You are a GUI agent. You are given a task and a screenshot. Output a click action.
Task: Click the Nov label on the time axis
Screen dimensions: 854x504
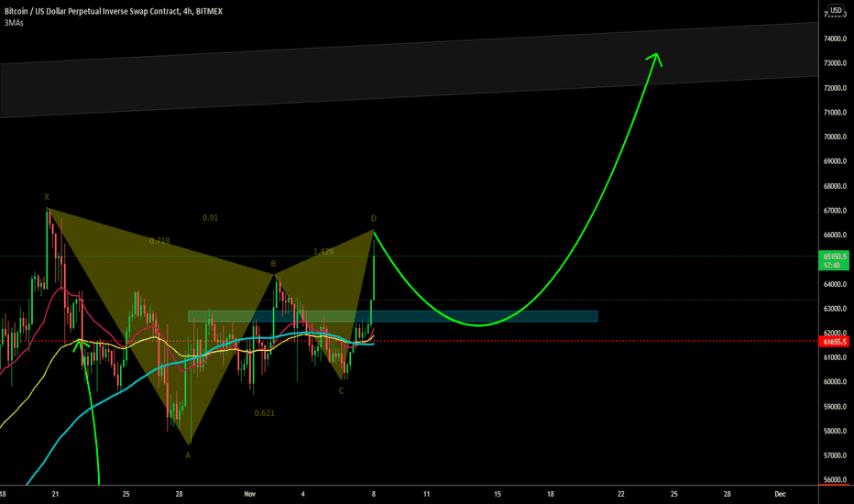click(249, 494)
